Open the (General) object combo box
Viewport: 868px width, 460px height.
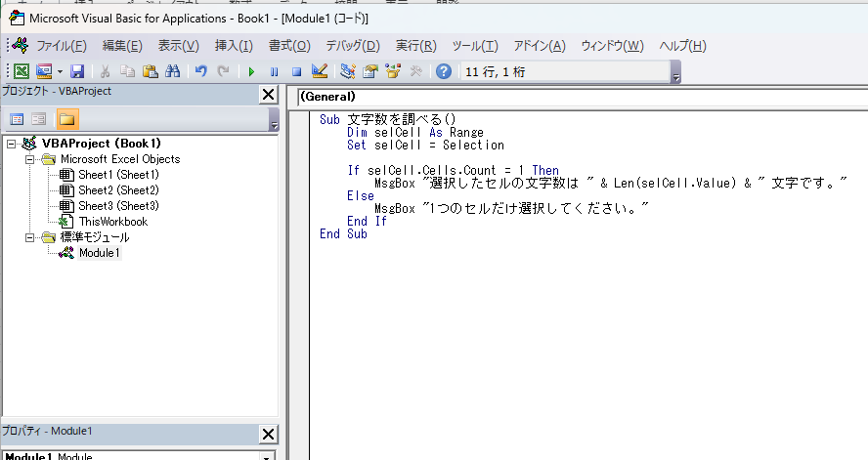pyautogui.click(x=583, y=97)
